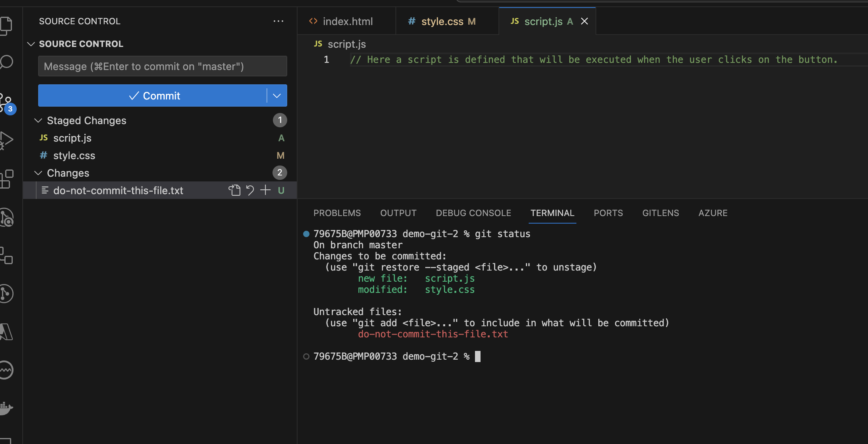The width and height of the screenshot is (868, 444).
Task: Click 'modified: style.css' in terminal
Action: [416, 289]
